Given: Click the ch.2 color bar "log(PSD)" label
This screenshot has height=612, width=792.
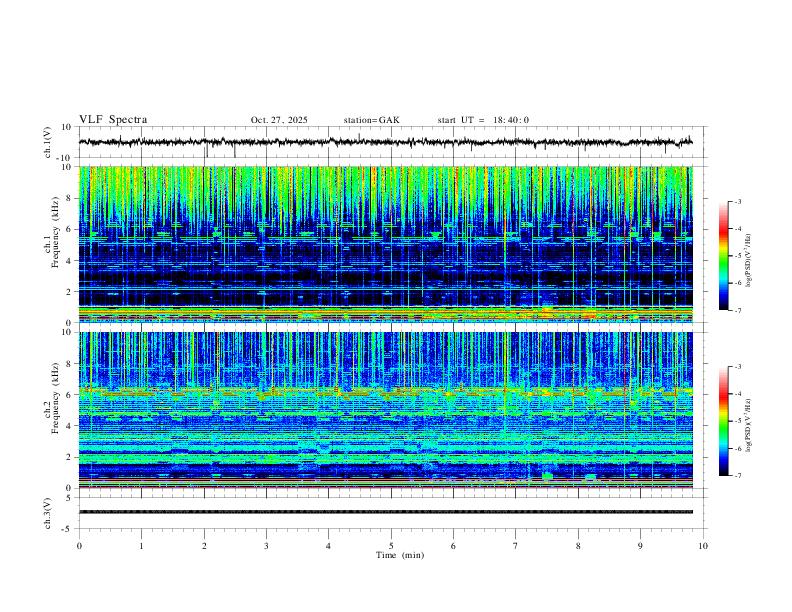Looking at the screenshot, I should tap(749, 426).
